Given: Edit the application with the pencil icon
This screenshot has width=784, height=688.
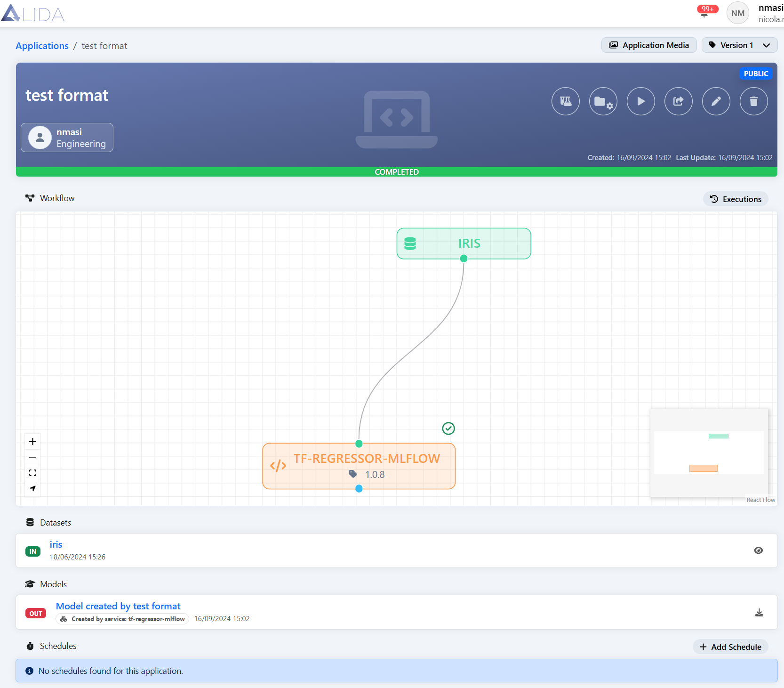Looking at the screenshot, I should point(716,101).
